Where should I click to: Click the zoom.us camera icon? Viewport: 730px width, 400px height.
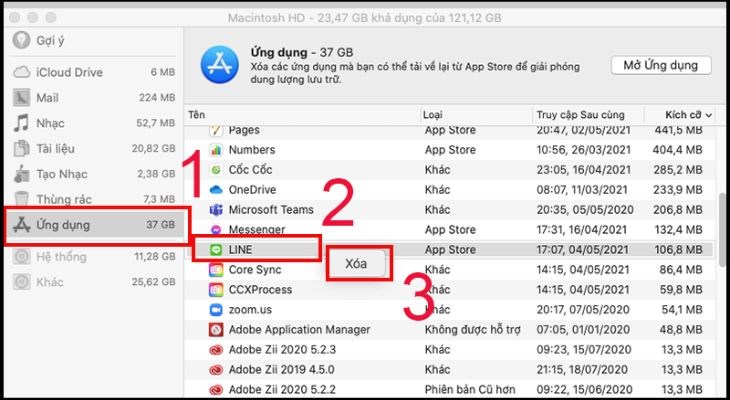point(216,310)
